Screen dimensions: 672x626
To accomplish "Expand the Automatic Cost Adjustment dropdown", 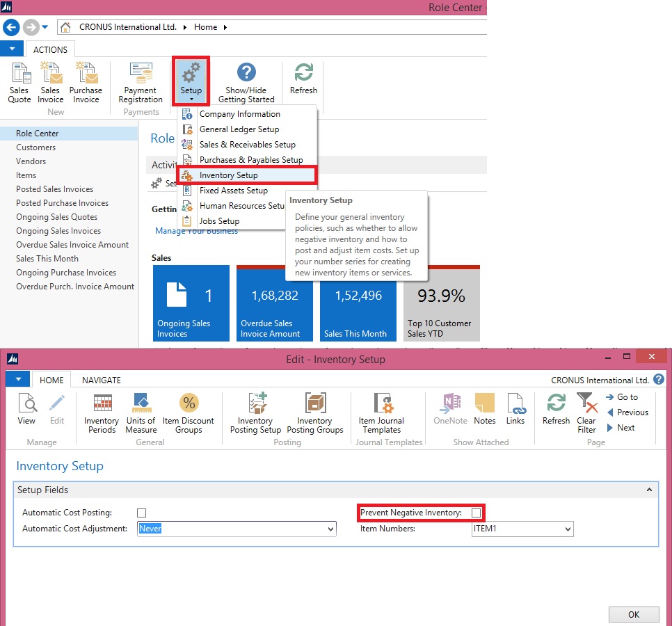I will (x=330, y=529).
